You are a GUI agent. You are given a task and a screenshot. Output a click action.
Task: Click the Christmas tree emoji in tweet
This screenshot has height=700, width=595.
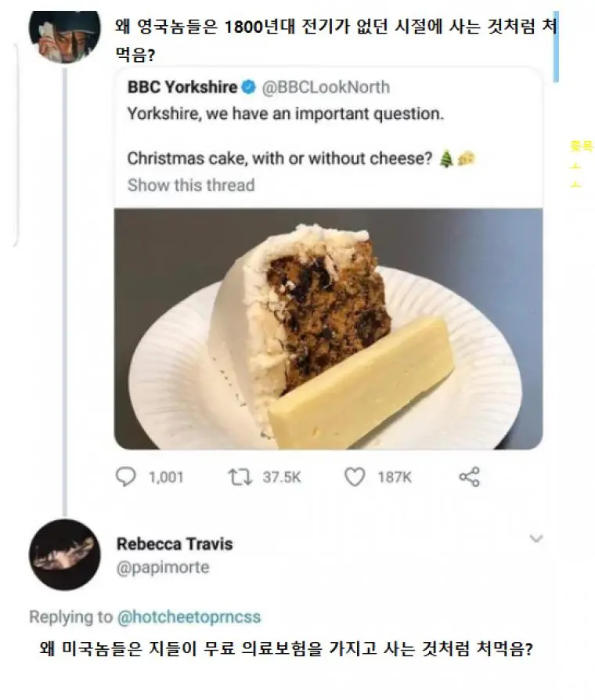coord(446,158)
